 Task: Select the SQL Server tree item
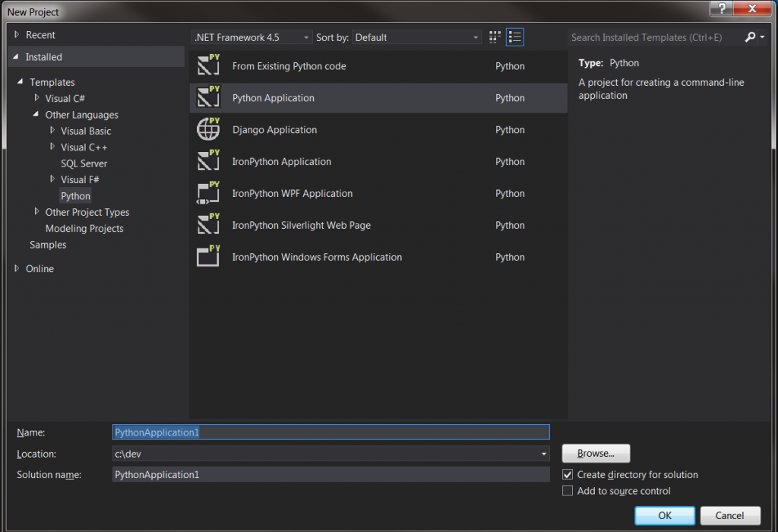click(x=84, y=163)
